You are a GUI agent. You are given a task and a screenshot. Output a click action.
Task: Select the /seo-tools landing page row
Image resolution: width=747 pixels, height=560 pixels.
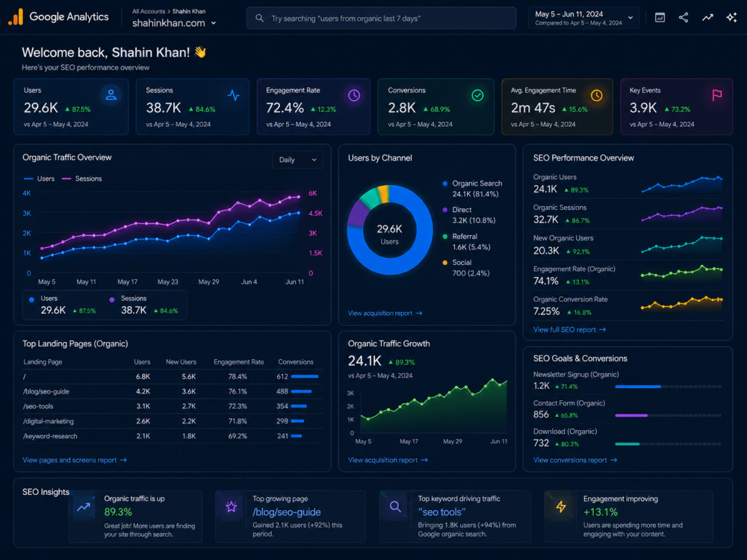tap(172, 406)
